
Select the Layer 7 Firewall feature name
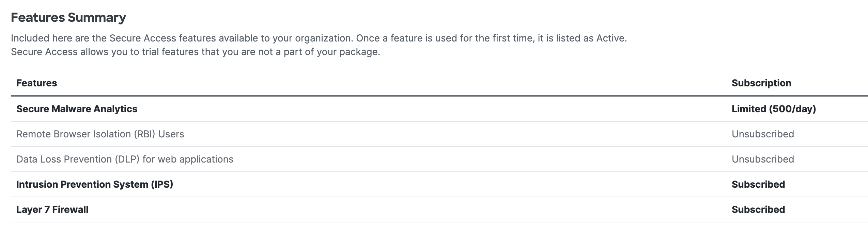(52, 210)
